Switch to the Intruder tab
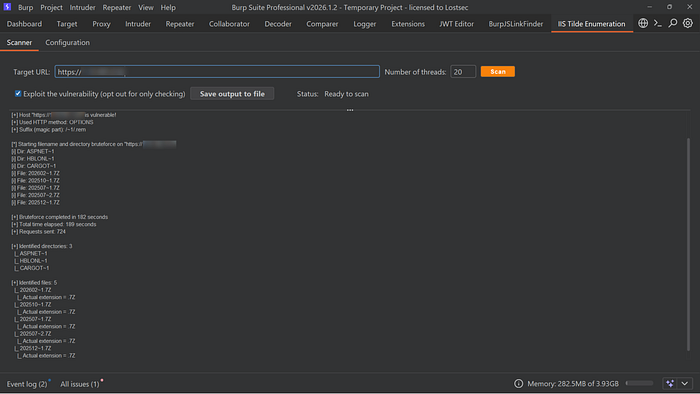The width and height of the screenshot is (700, 394). (x=138, y=24)
